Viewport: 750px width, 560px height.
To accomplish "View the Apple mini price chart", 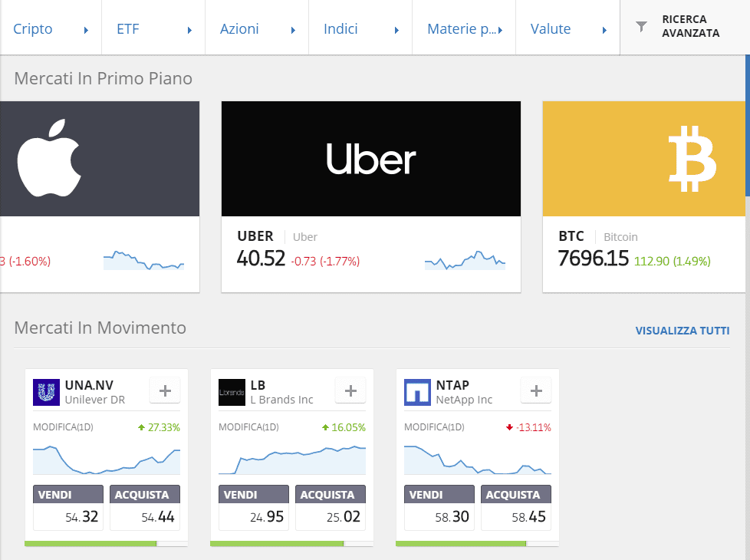I will pyautogui.click(x=143, y=260).
